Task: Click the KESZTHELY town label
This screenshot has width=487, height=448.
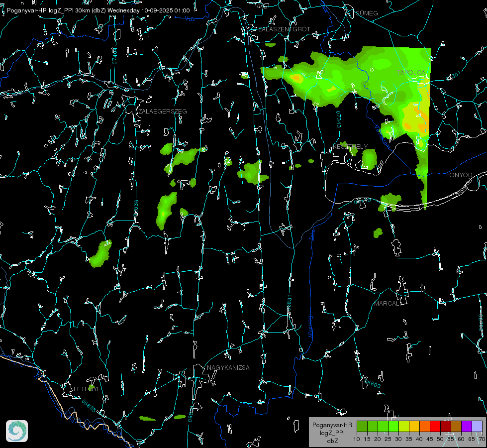Action: point(350,146)
